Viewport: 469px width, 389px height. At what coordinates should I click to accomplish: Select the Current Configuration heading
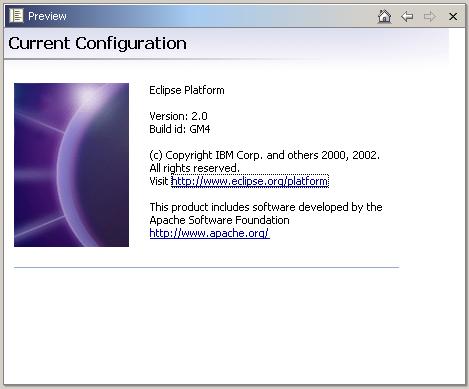pos(97,44)
